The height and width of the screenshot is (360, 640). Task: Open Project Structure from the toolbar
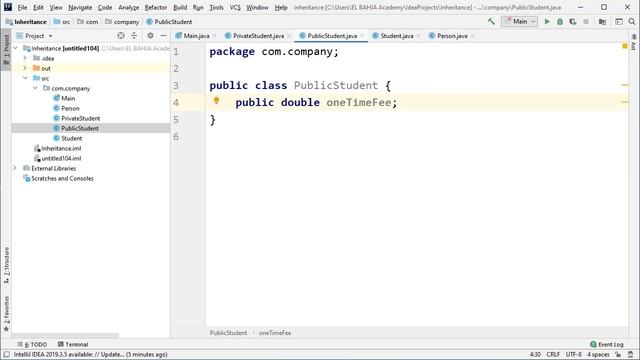coord(602,22)
